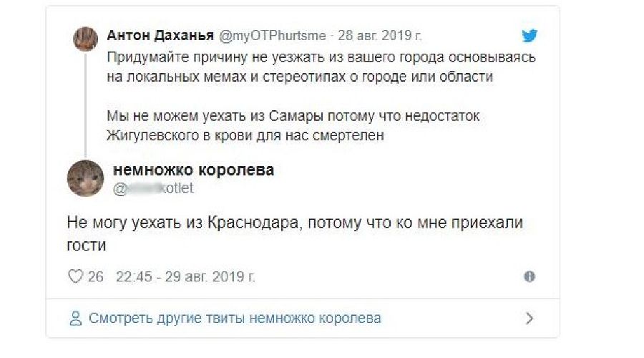Image resolution: width=644 pixels, height=358 pixels.
Task: Open Антон Даханья's profile avatar
Action: (86, 38)
